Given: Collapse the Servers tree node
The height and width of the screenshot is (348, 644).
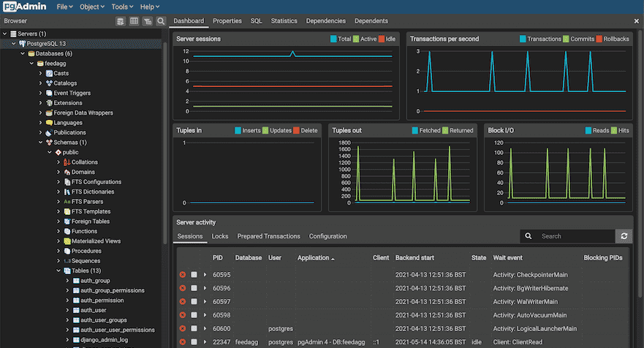Looking at the screenshot, I should [x=5, y=34].
